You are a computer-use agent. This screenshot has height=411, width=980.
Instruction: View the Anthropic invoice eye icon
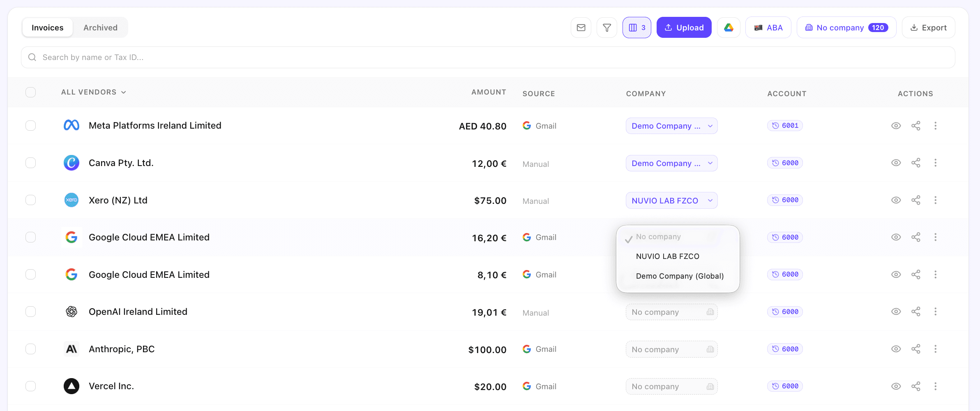896,349
